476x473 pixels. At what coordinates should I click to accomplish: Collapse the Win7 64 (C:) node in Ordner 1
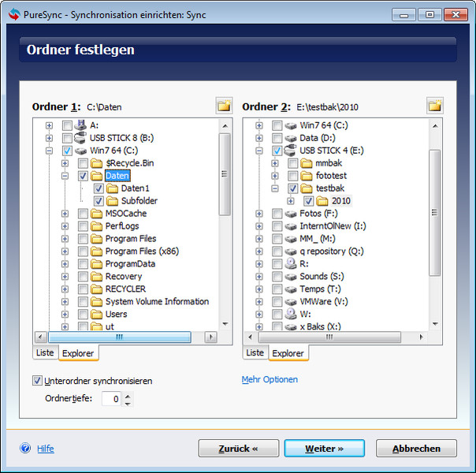tap(49, 151)
